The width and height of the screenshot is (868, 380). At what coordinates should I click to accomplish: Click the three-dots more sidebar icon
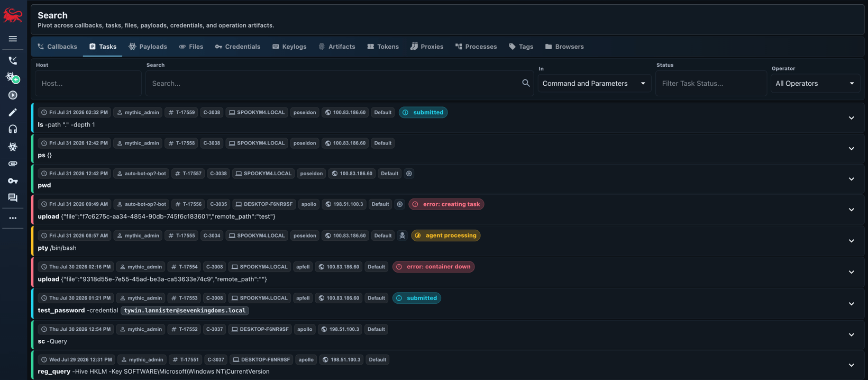[x=13, y=218]
